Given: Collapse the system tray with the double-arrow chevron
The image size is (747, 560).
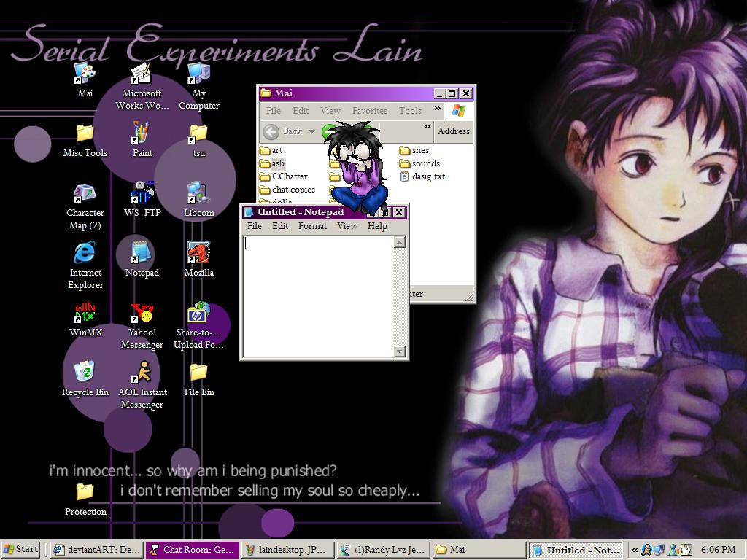Looking at the screenshot, I should click(x=634, y=549).
